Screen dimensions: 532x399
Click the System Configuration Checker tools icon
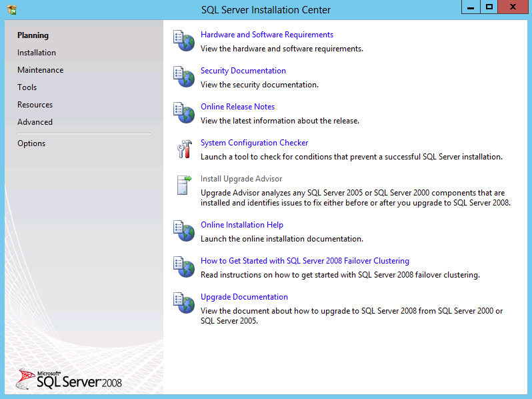coord(185,149)
